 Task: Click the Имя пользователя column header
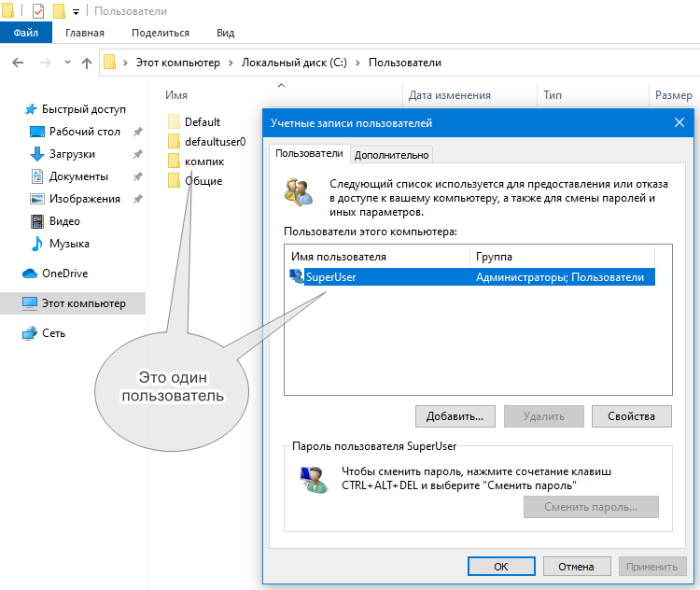point(377,257)
